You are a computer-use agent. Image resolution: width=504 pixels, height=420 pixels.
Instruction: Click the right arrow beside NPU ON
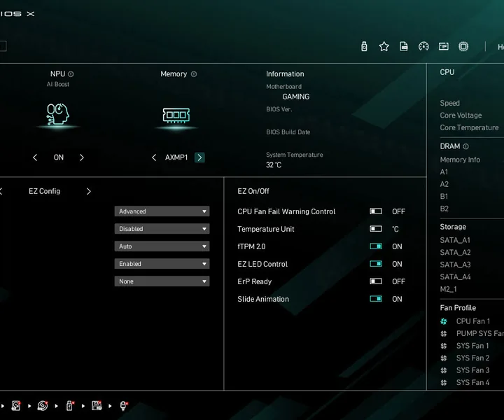point(82,157)
